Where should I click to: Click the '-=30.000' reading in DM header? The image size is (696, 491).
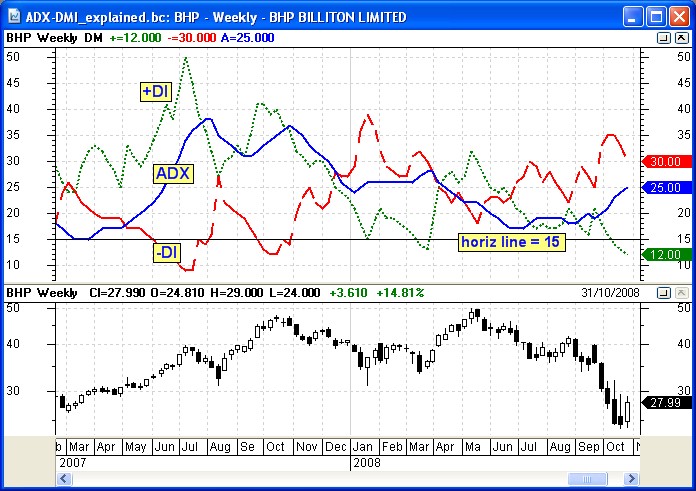pyautogui.click(x=191, y=38)
